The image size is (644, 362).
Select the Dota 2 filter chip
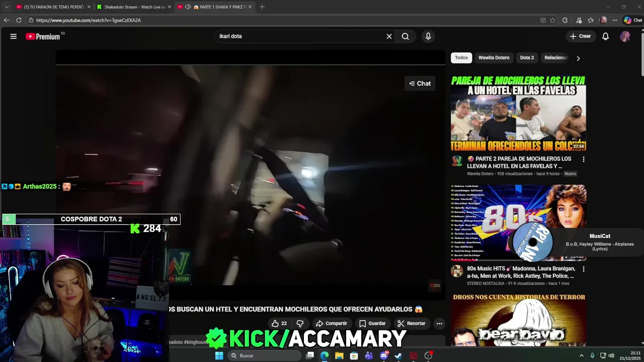coord(527,58)
